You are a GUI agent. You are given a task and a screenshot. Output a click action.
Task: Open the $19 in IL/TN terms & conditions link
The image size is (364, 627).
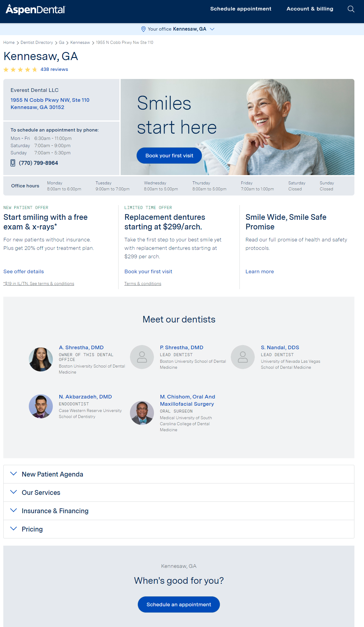tap(39, 283)
